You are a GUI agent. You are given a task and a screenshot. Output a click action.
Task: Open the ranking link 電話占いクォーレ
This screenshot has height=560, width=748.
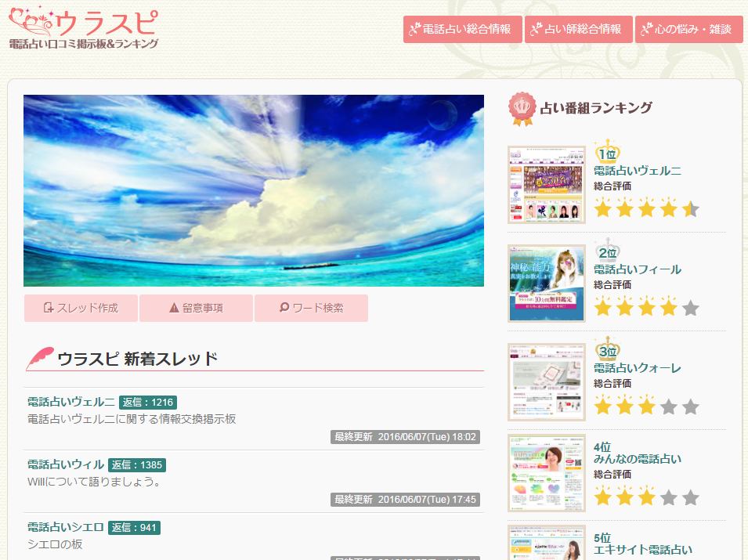(x=638, y=368)
